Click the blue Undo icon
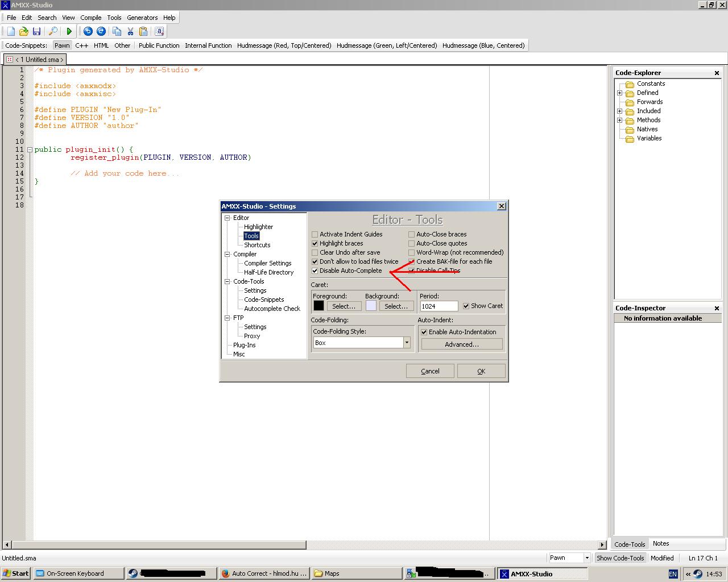This screenshot has height=582, width=728. tap(88, 32)
